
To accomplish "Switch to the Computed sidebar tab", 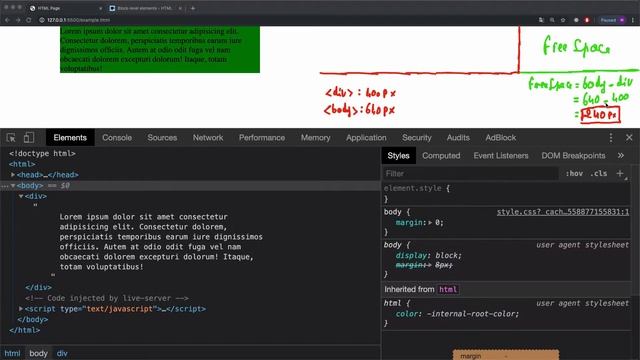I will click(x=441, y=156).
